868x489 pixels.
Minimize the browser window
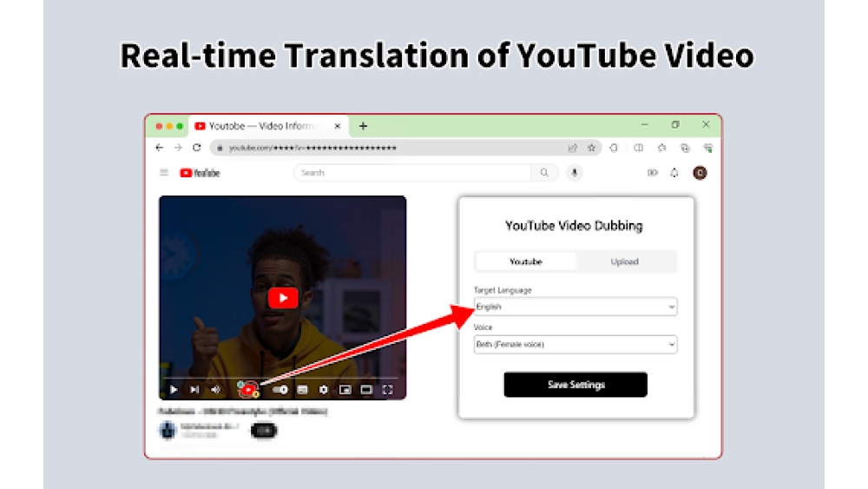[x=644, y=125]
